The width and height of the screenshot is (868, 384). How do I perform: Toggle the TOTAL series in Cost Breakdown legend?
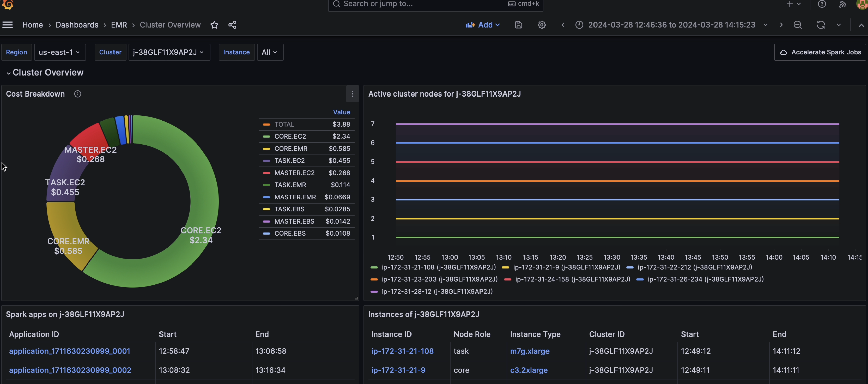click(284, 124)
